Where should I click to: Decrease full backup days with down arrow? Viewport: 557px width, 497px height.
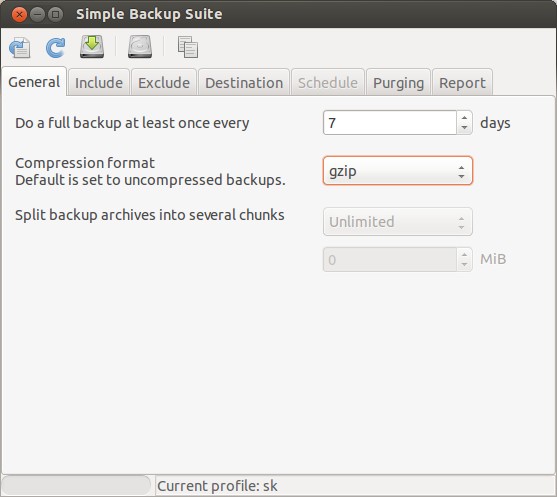[464, 128]
